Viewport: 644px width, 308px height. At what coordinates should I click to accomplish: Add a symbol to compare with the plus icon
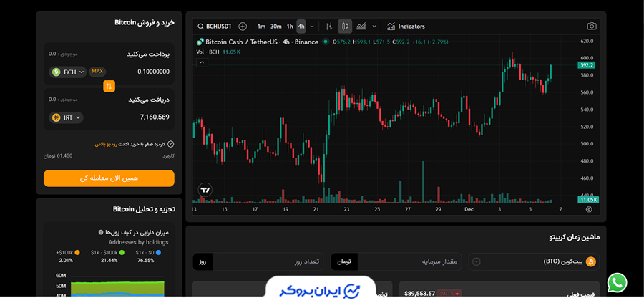243,27
